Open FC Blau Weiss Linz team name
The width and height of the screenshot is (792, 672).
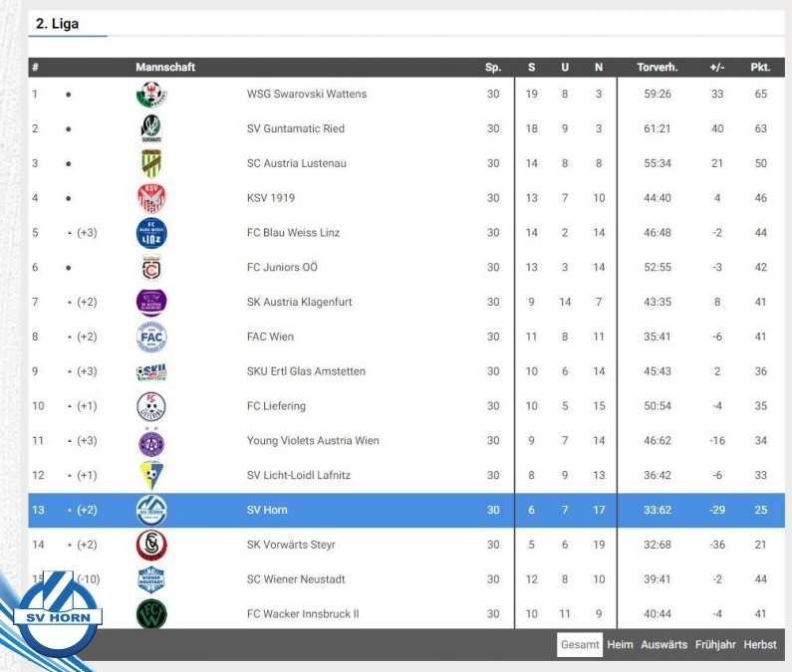click(x=293, y=233)
